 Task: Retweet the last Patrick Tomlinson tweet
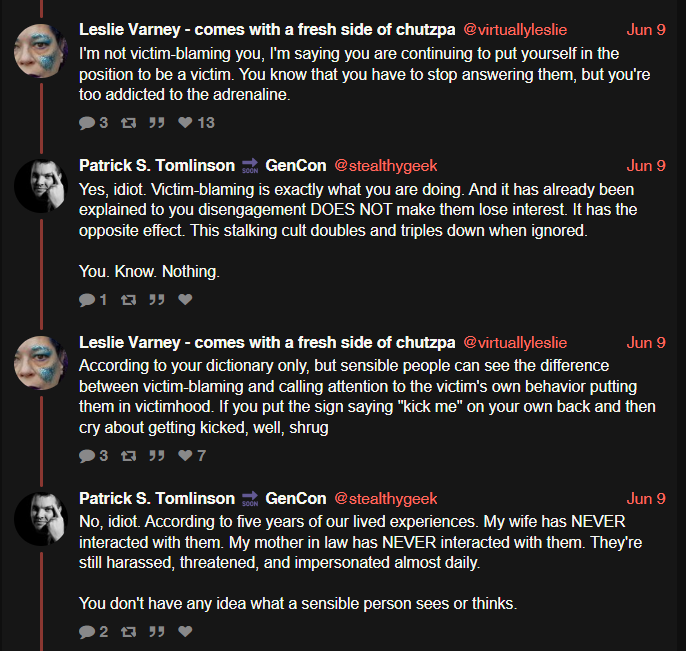[x=129, y=632]
